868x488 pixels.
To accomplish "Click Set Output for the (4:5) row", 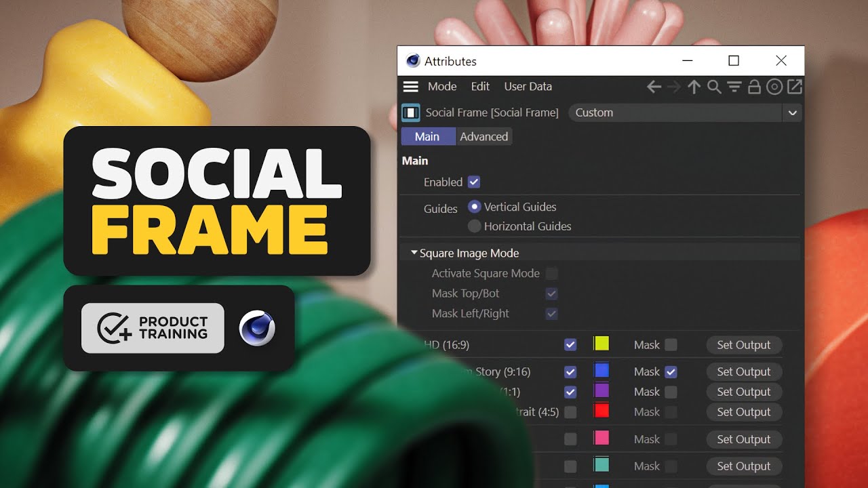I will click(744, 412).
